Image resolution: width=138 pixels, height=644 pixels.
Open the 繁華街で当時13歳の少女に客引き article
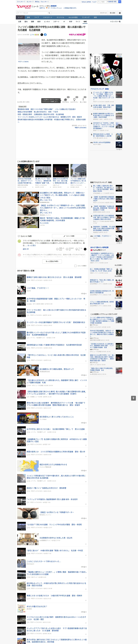coord(54,277)
